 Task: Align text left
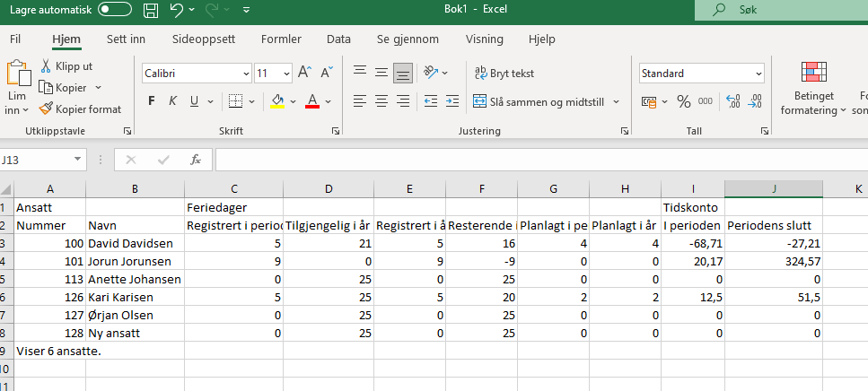click(360, 101)
